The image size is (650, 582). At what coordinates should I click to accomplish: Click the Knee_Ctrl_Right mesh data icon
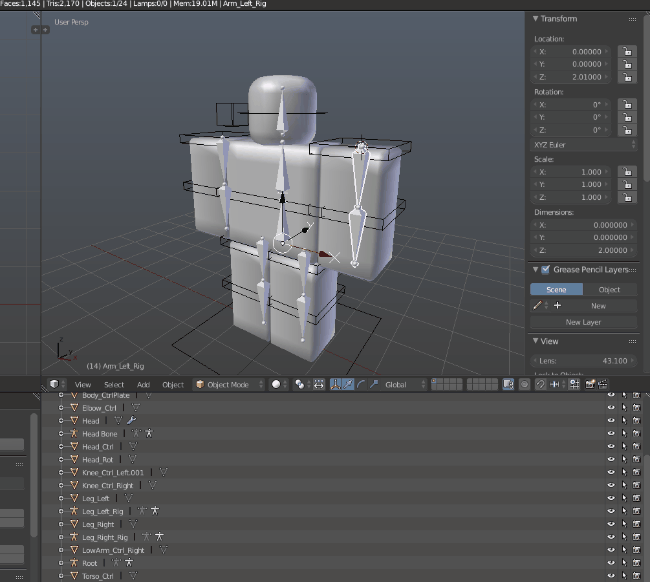pyautogui.click(x=152, y=485)
